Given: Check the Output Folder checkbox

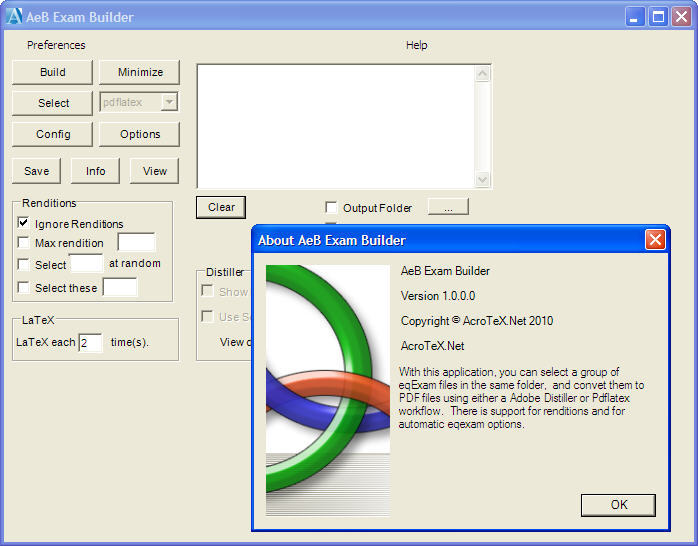Looking at the screenshot, I should [332, 208].
